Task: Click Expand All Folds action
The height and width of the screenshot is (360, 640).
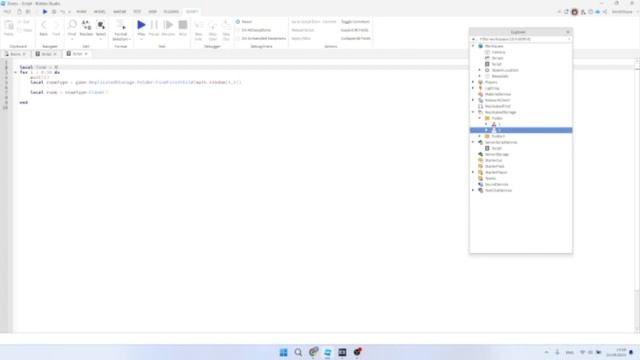Action: point(354,30)
